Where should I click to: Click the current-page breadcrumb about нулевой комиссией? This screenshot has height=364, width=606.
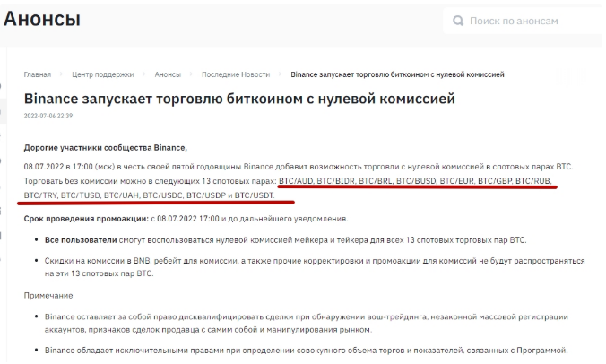click(x=397, y=74)
